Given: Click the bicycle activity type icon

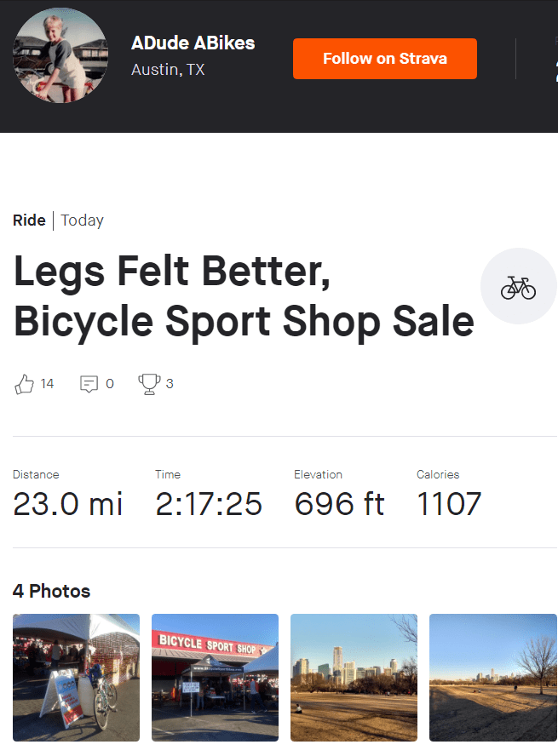Looking at the screenshot, I should 518,287.
